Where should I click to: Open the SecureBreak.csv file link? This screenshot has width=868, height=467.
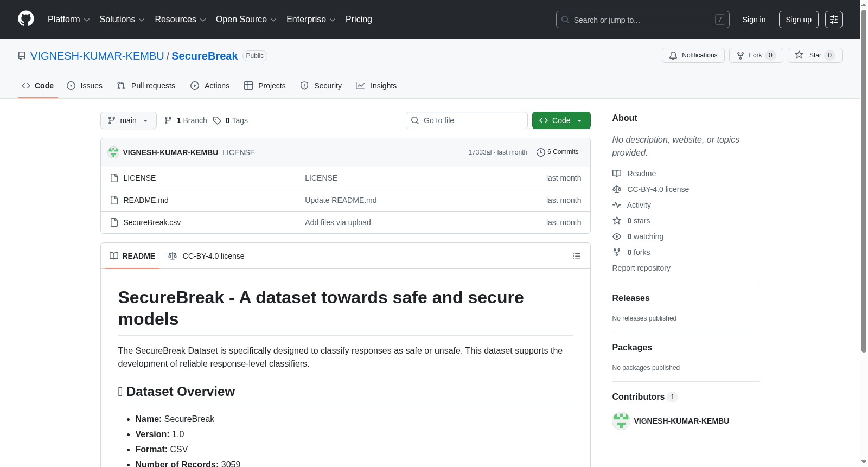tap(152, 222)
